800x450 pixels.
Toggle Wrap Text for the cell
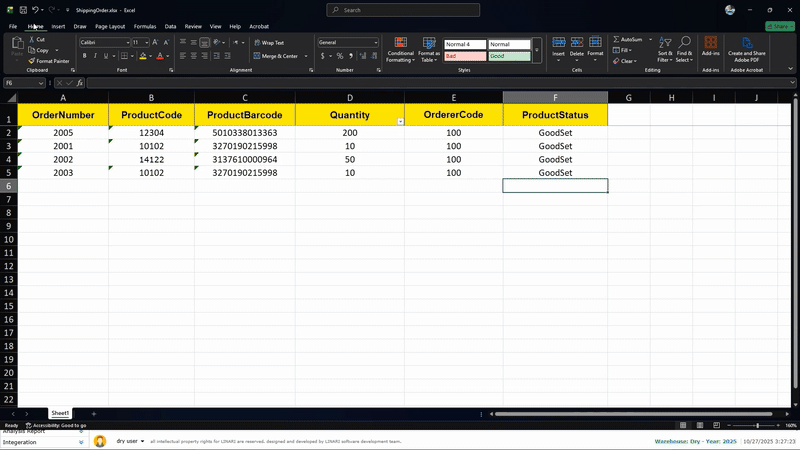[268, 43]
